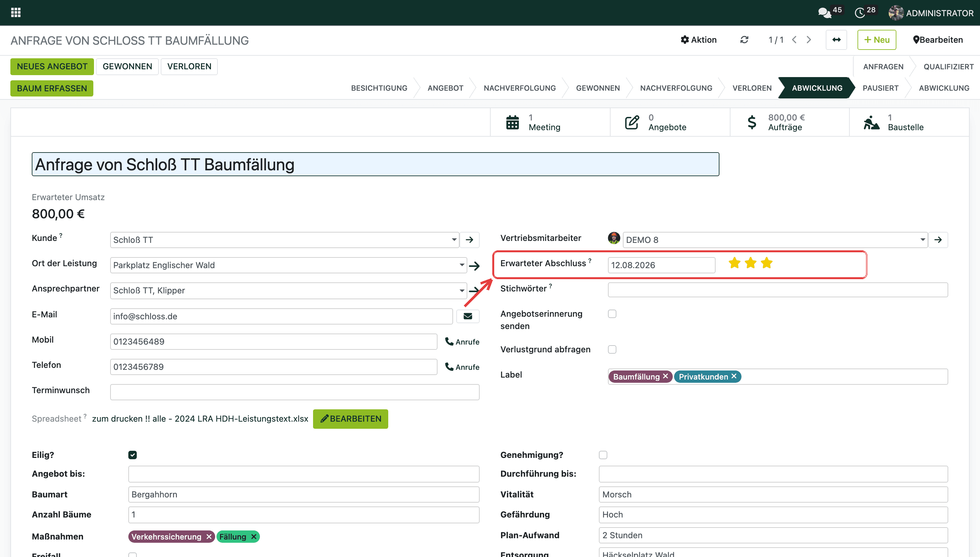
Task: Remove the Baumfällung label tag
Action: tap(665, 376)
